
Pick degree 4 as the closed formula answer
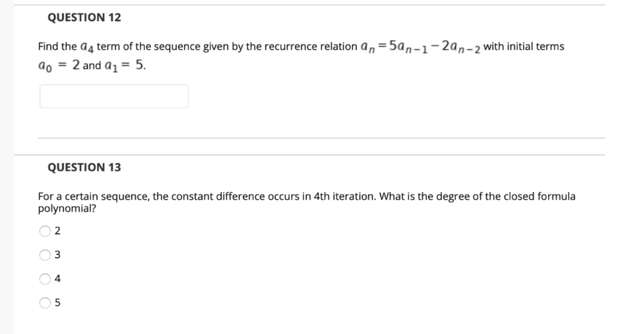[45, 278]
